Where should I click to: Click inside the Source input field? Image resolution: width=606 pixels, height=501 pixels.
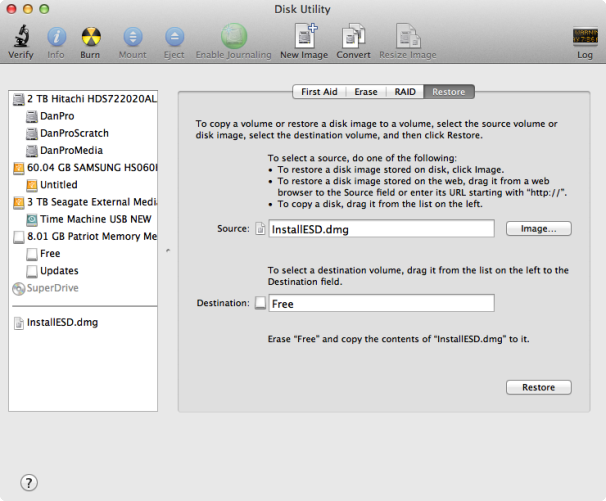pos(381,229)
